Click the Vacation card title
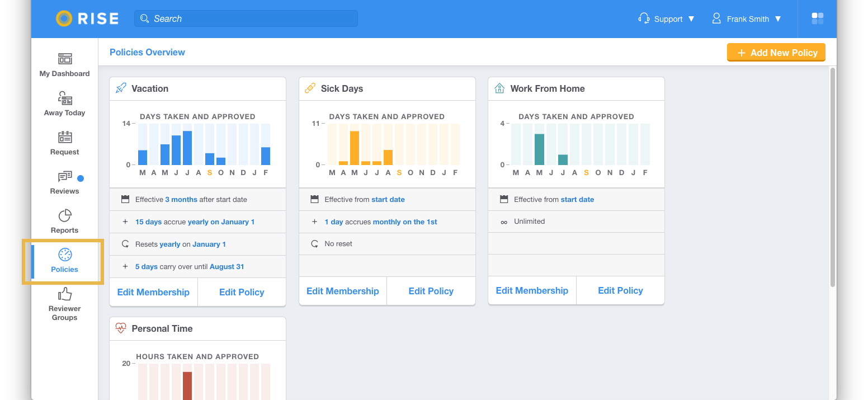This screenshot has width=868, height=400. [x=150, y=88]
